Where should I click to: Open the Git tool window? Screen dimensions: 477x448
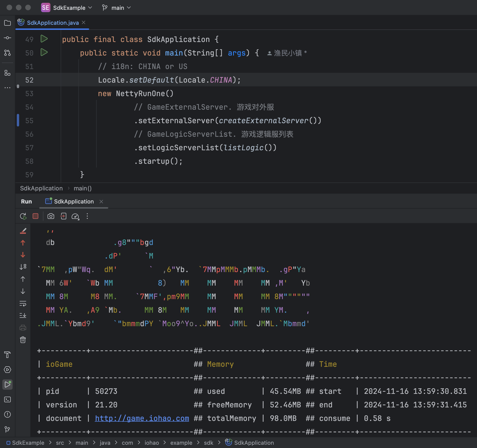7,429
